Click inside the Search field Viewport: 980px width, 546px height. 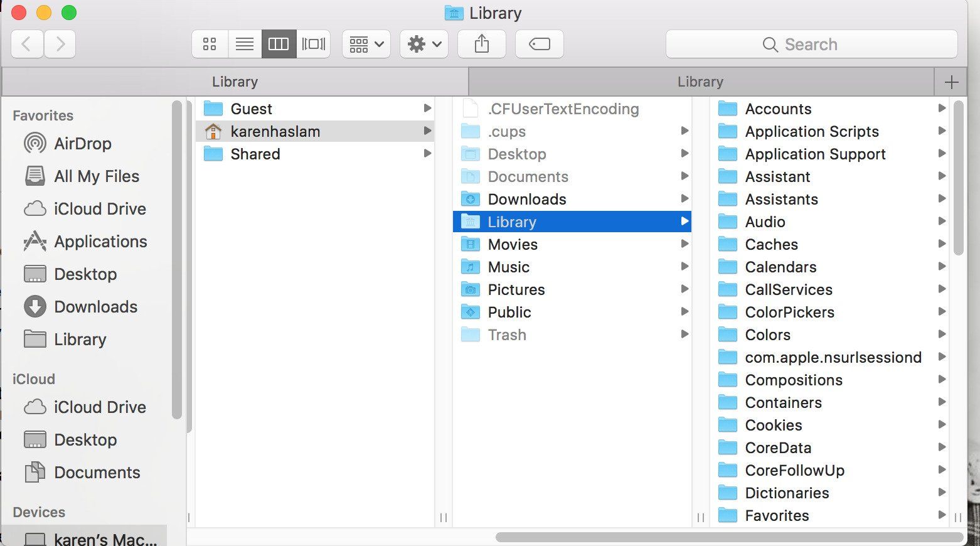[811, 44]
